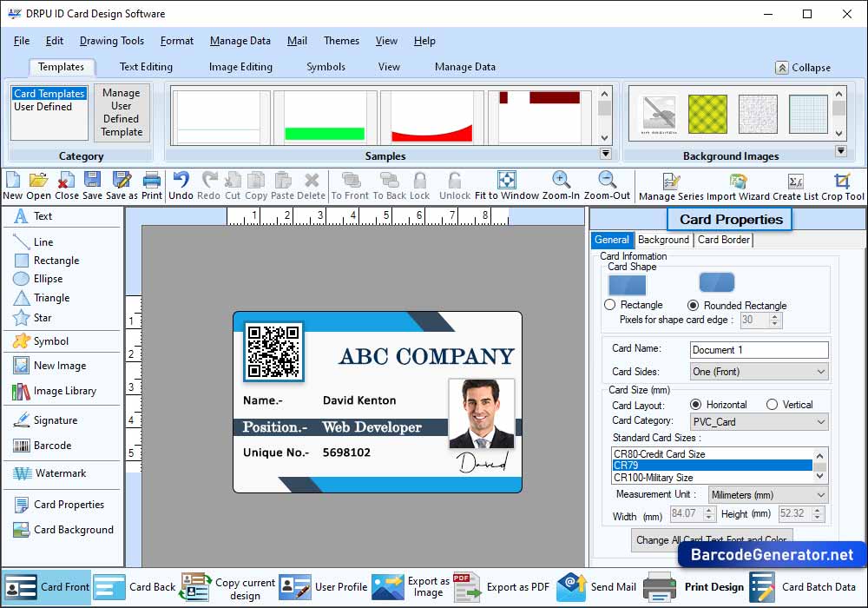Select the Ellipse shape tool
Screen dimensions: 868x608
tap(37, 279)
